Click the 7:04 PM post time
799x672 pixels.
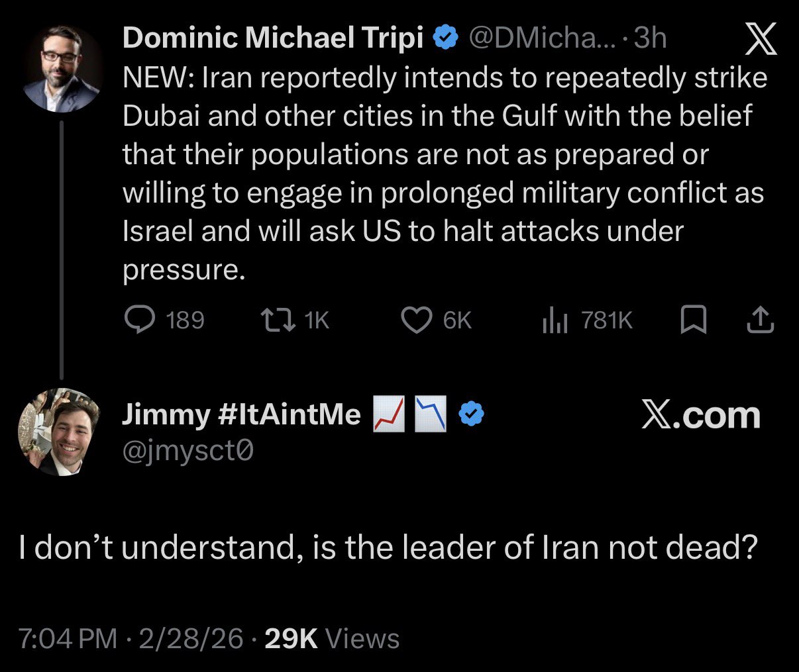point(68,639)
